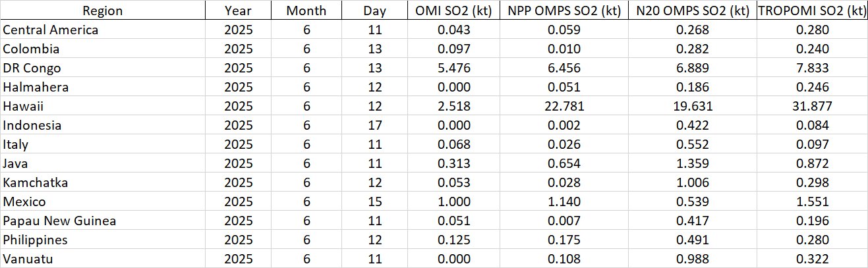Select the Vanuatu region cell

(x=28, y=259)
